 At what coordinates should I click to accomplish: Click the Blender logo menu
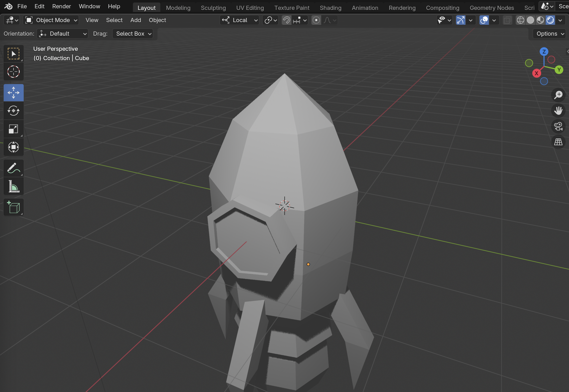click(8, 6)
